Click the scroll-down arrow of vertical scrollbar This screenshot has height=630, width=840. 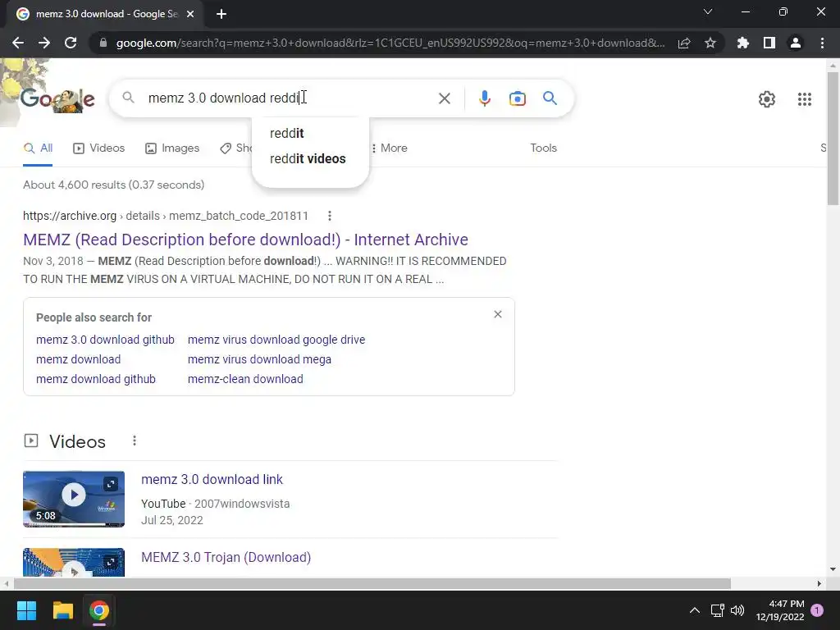[833, 569]
